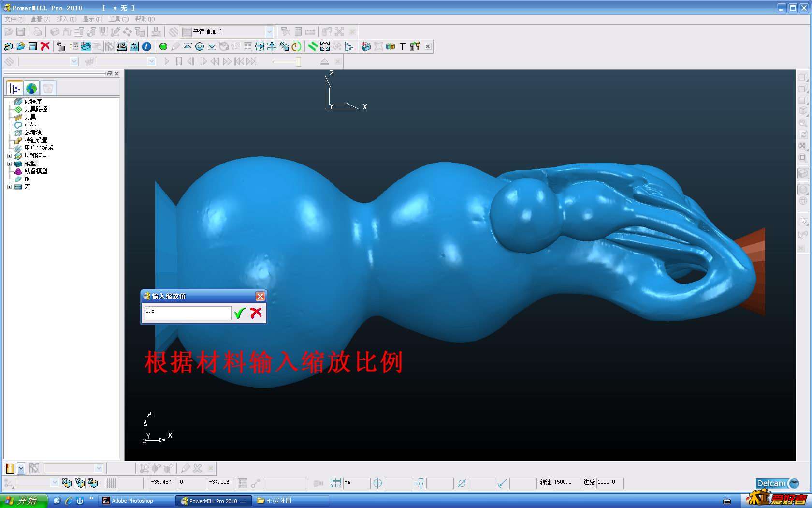
Task: Click the simulation pause button
Action: click(179, 61)
